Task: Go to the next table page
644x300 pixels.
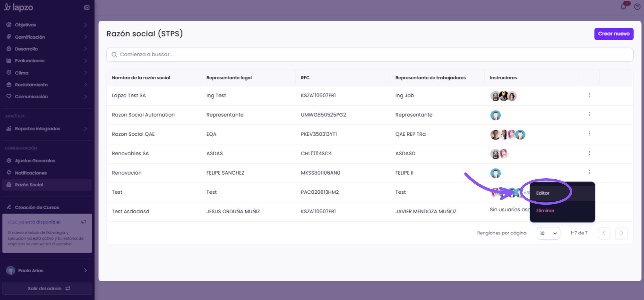Action: (621, 233)
